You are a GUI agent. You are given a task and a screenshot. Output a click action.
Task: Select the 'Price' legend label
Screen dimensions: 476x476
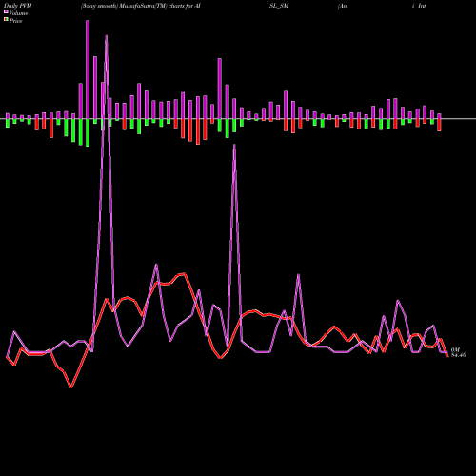pyautogui.click(x=15, y=21)
